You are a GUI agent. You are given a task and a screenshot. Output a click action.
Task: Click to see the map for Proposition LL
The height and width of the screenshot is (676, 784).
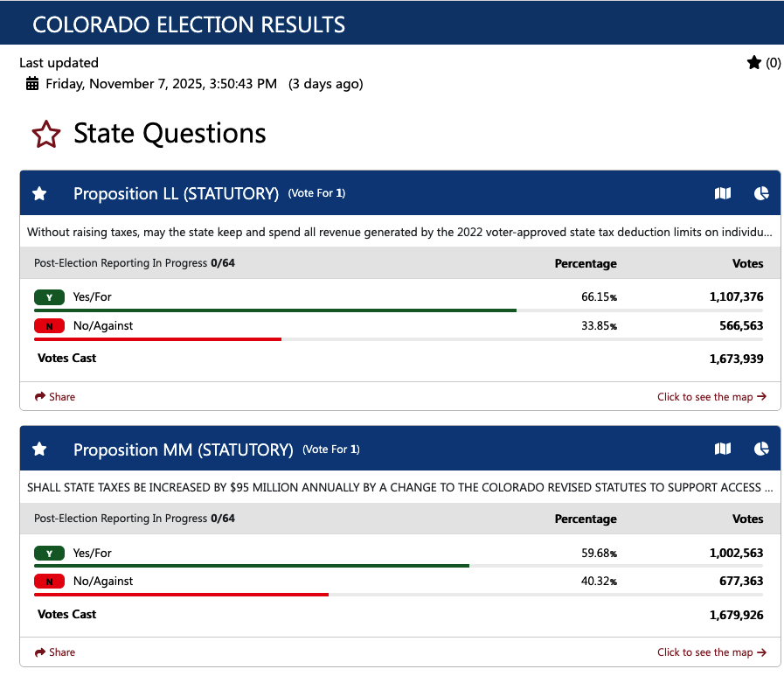[711, 397]
